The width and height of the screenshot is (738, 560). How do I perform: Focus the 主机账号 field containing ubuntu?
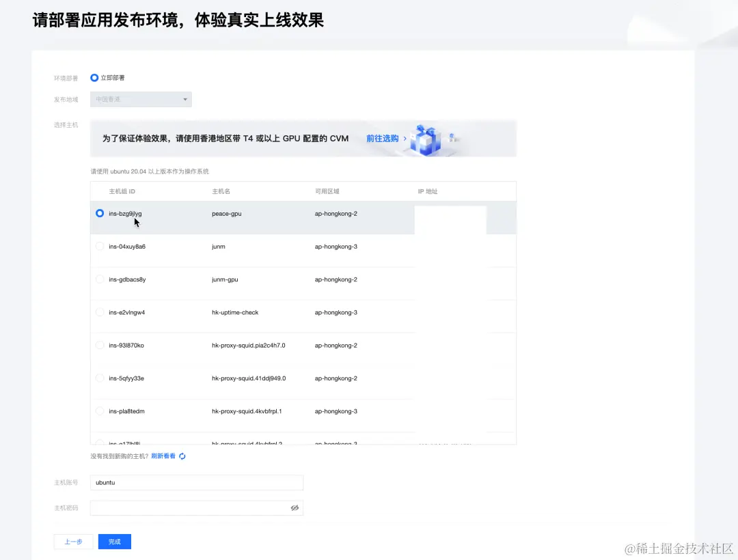pos(197,482)
